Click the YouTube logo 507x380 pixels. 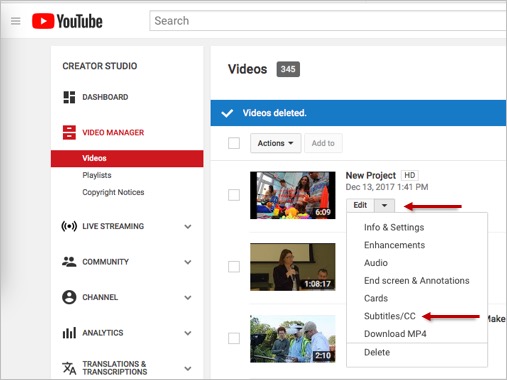pyautogui.click(x=67, y=21)
